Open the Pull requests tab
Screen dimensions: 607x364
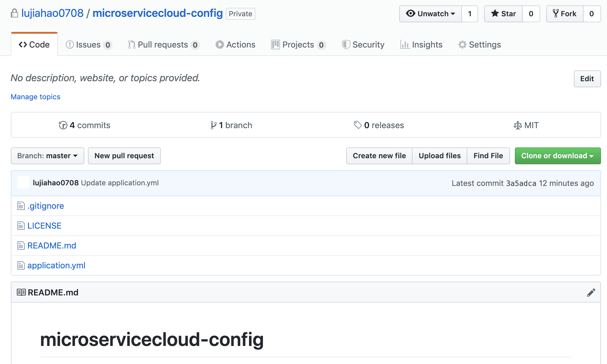[x=163, y=45]
